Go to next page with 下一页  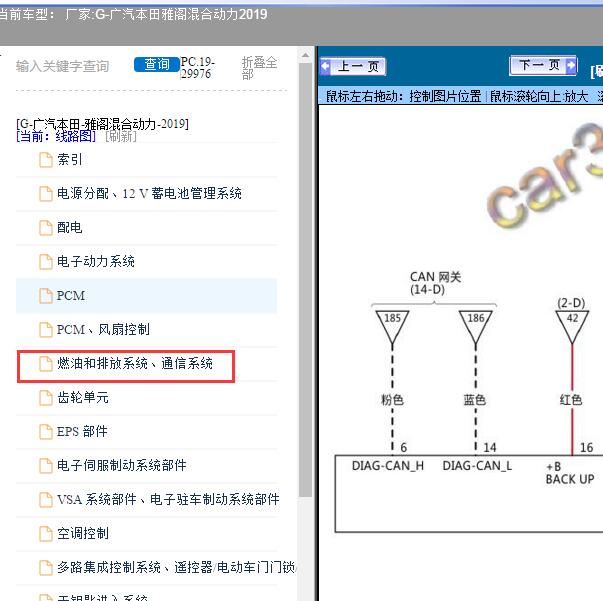pos(543,66)
